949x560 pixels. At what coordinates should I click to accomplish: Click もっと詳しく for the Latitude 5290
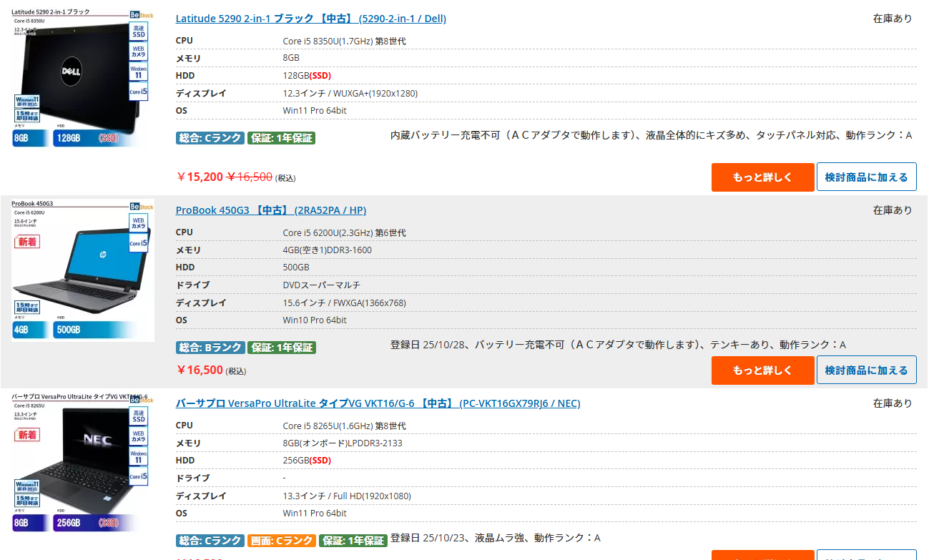762,177
